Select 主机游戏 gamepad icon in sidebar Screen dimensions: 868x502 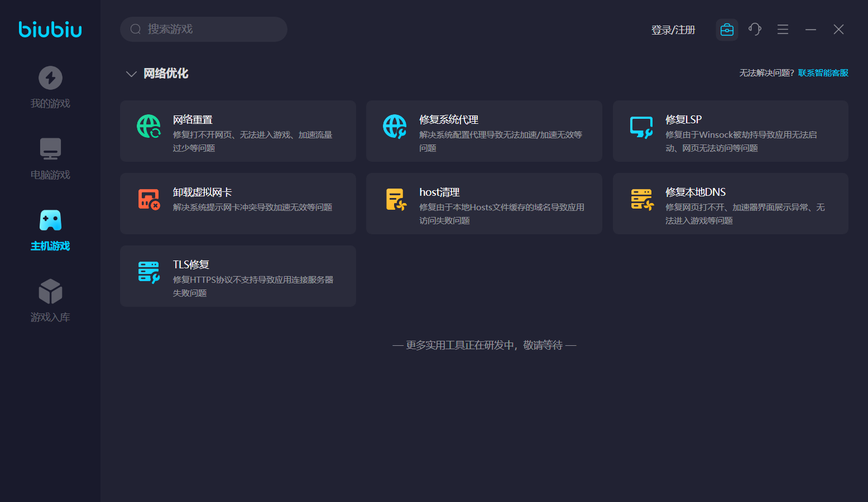50,220
